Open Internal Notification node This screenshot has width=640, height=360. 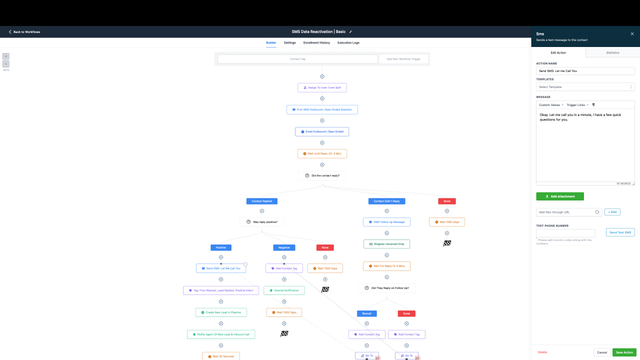point(284,291)
